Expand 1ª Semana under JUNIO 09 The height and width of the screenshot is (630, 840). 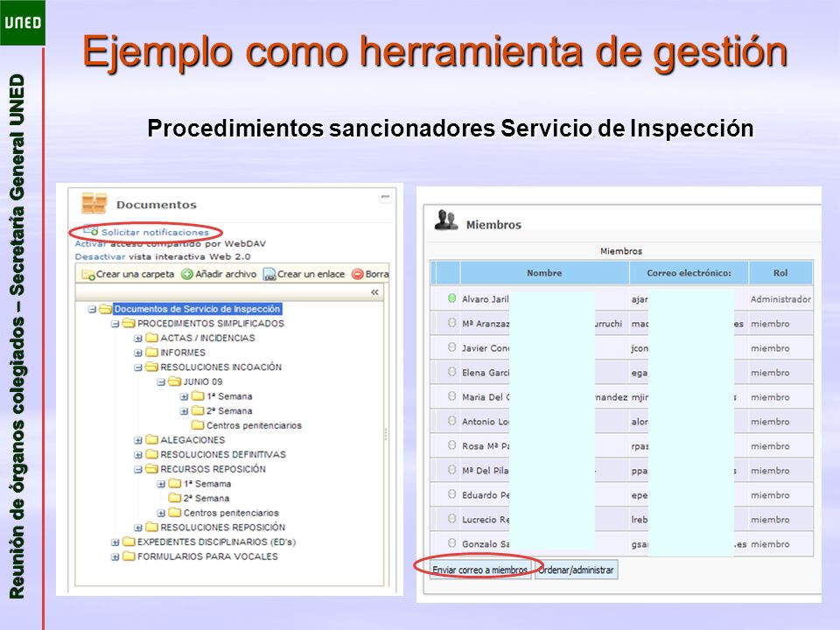click(x=184, y=396)
